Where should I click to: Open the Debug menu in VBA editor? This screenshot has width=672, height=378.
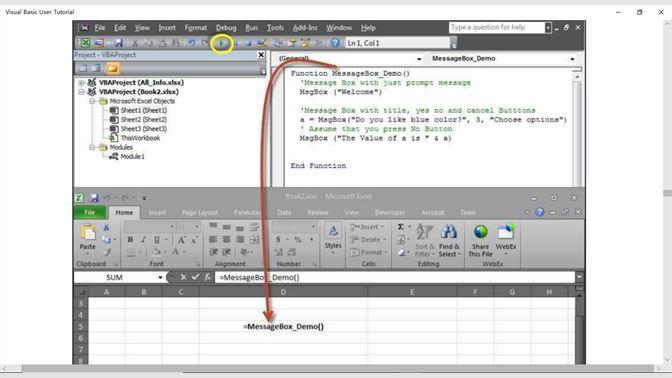click(x=226, y=28)
